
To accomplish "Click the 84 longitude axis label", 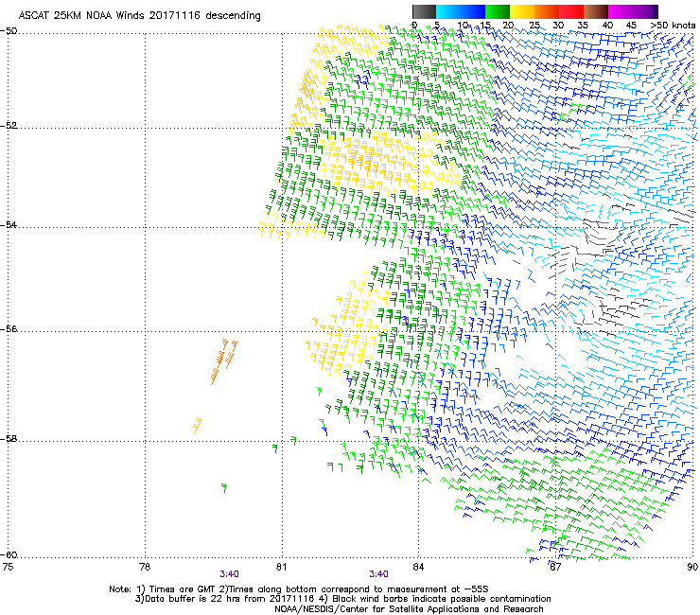I will 418,567.
